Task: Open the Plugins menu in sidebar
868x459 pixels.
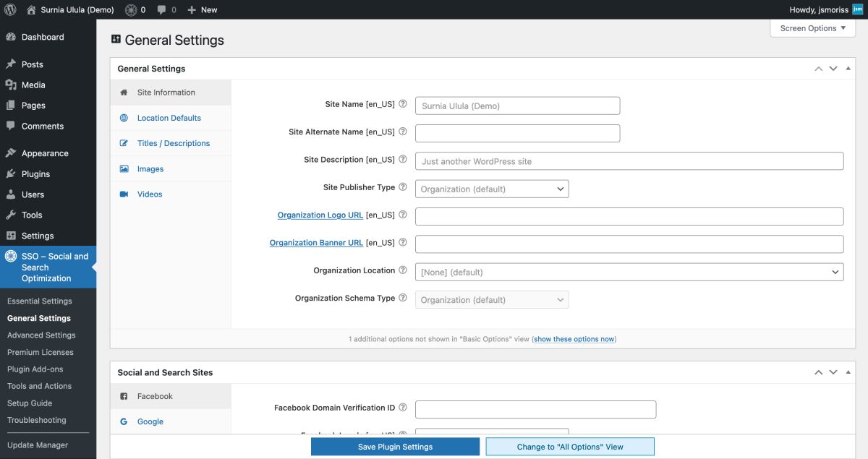Action: coord(35,174)
